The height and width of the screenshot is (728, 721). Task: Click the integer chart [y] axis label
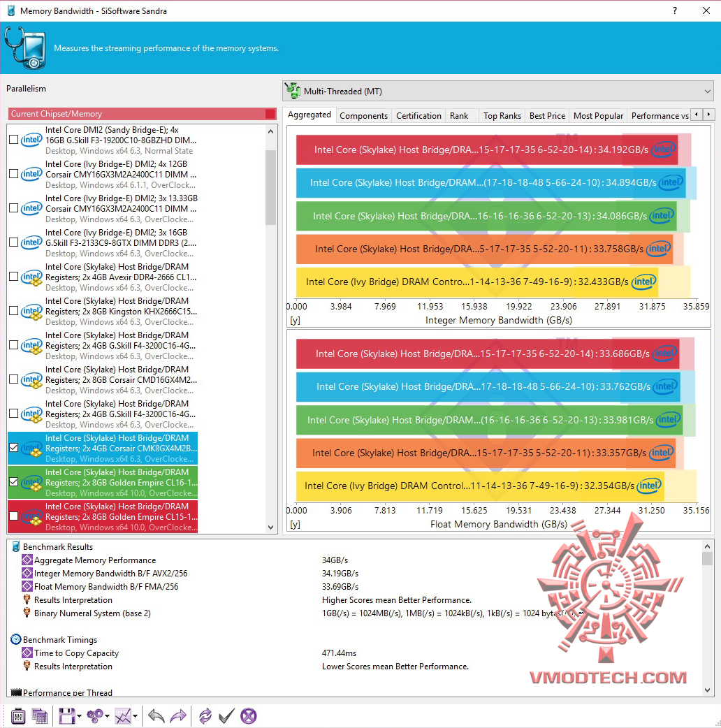pos(295,320)
